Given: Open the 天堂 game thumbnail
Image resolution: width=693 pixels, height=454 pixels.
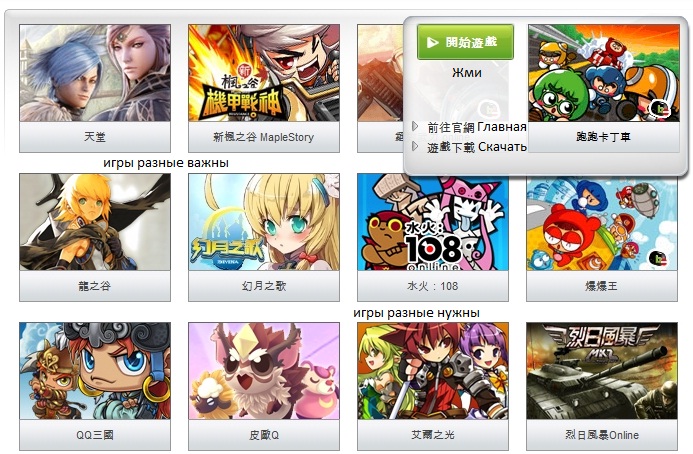Looking at the screenshot, I should tap(95, 73).
